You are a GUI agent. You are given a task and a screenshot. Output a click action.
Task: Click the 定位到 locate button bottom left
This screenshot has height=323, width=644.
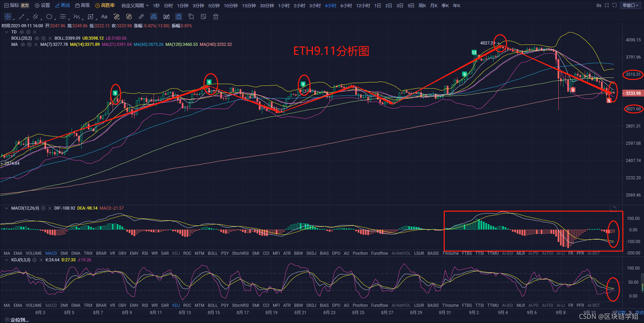pyautogui.click(x=17, y=320)
